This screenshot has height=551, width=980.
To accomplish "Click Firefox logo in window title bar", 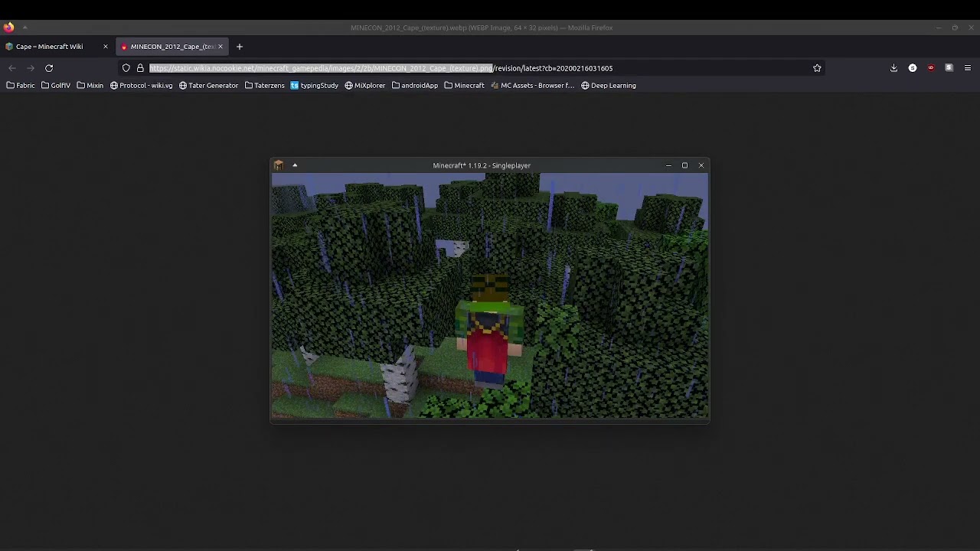I will [x=8, y=28].
